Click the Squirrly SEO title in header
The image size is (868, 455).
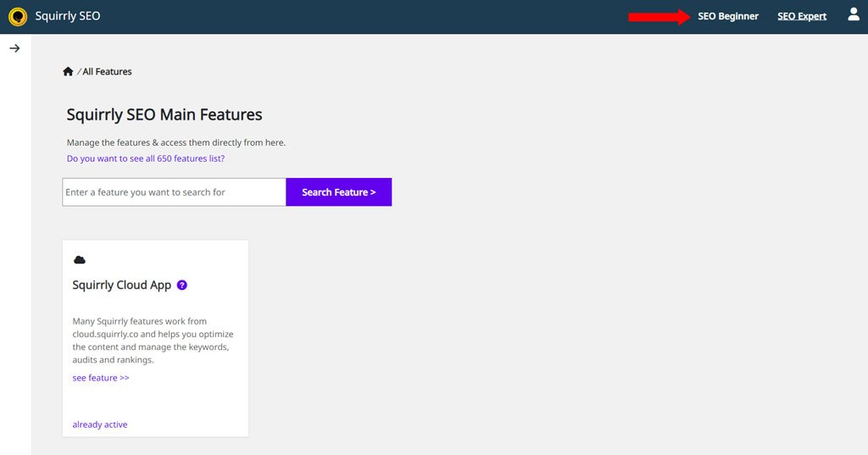[68, 16]
